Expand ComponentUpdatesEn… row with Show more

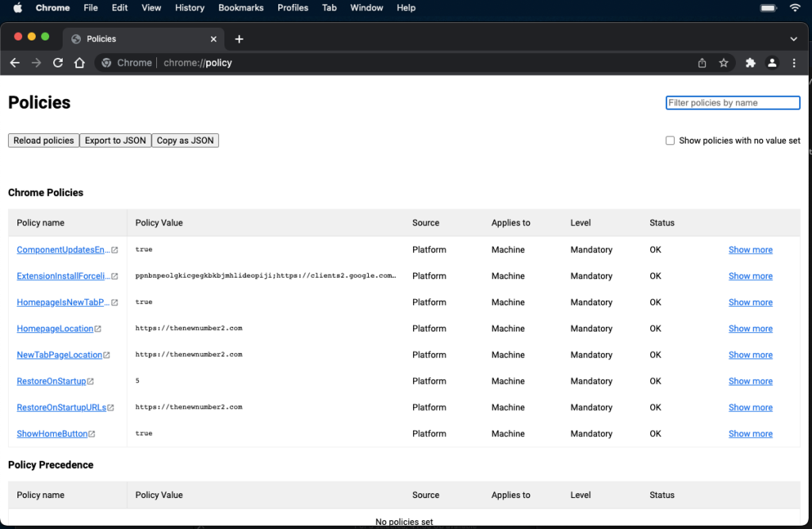click(x=750, y=250)
